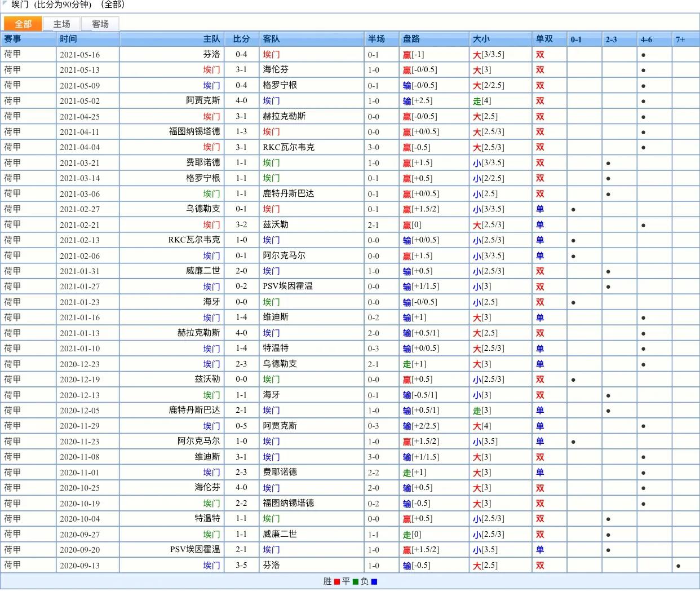Open the 客场 tab
This screenshot has height=591, width=700.
click(100, 24)
